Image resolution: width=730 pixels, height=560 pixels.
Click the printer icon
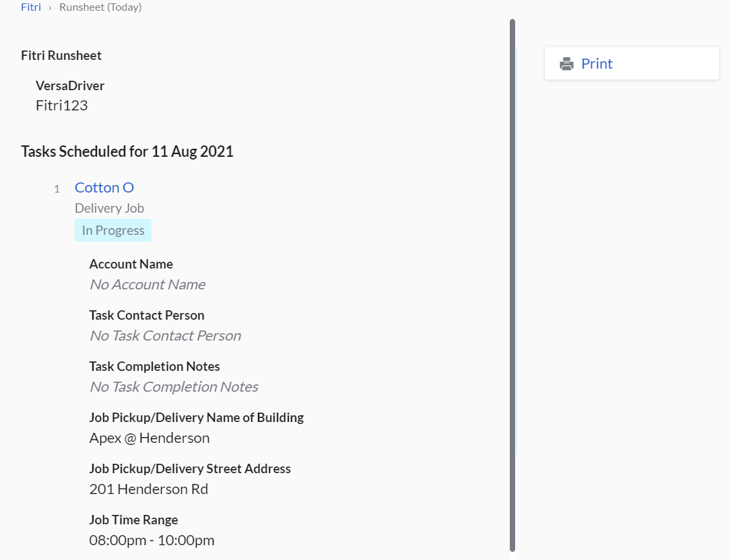pos(567,64)
